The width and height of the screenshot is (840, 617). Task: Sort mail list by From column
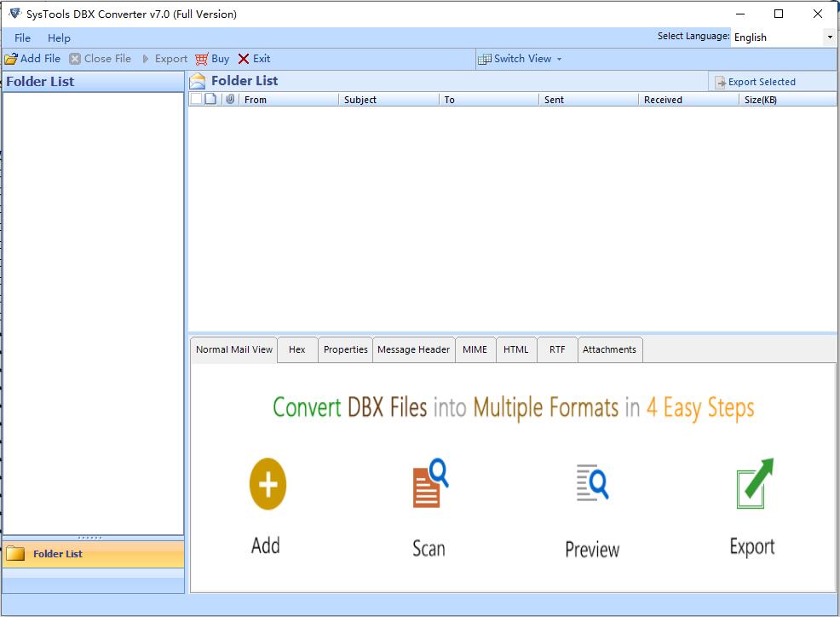pyautogui.click(x=289, y=100)
